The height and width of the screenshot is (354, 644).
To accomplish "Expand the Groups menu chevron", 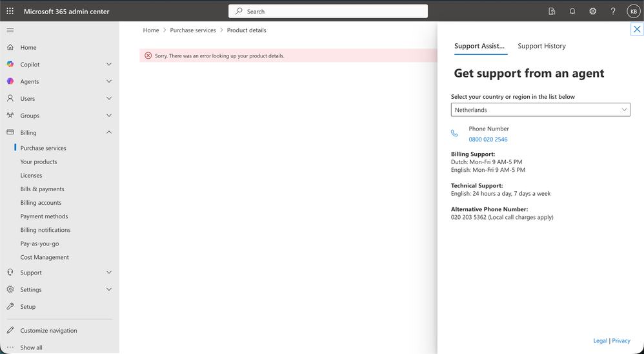I will (109, 116).
